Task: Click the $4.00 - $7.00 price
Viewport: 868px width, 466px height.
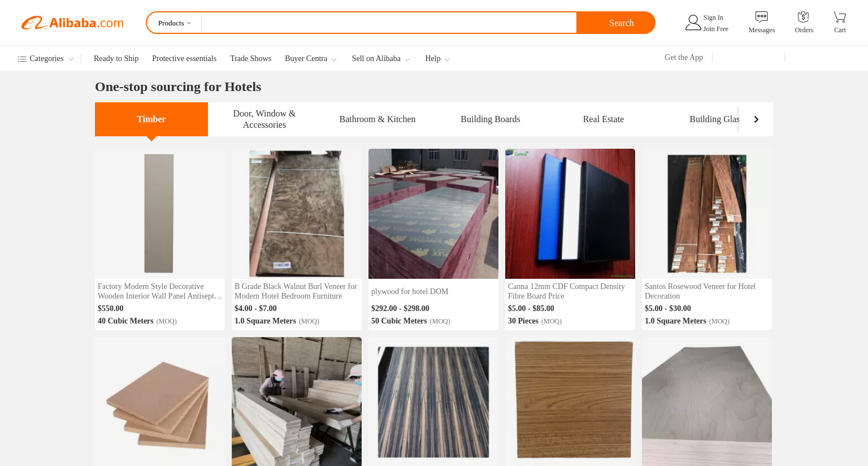Action: (x=255, y=309)
